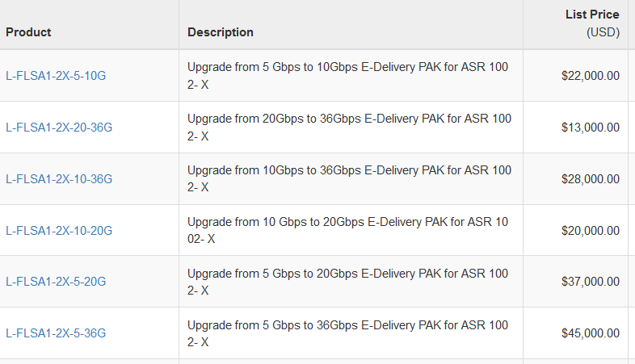Open the L-FLSA1-2X-5-20G product link
This screenshot has width=635, height=364.
pyautogui.click(x=56, y=282)
